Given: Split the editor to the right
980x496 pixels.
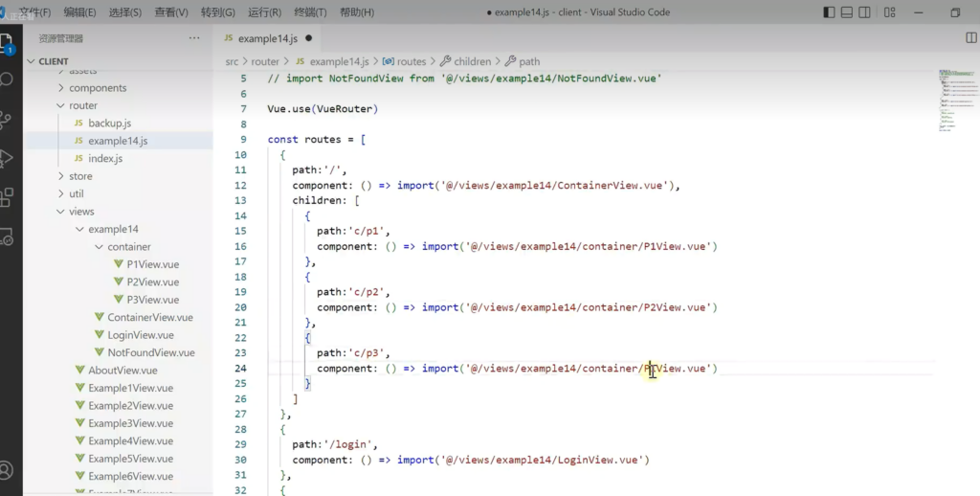Looking at the screenshot, I should pyautogui.click(x=970, y=37).
